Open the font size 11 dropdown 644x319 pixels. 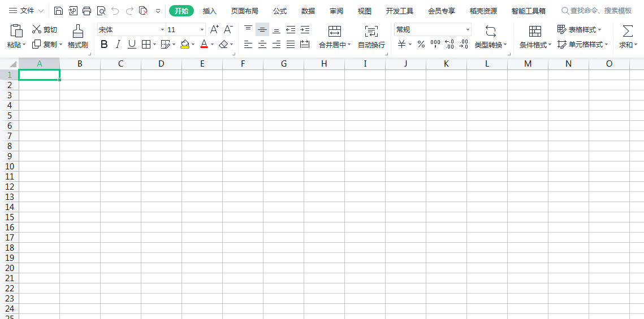(202, 30)
